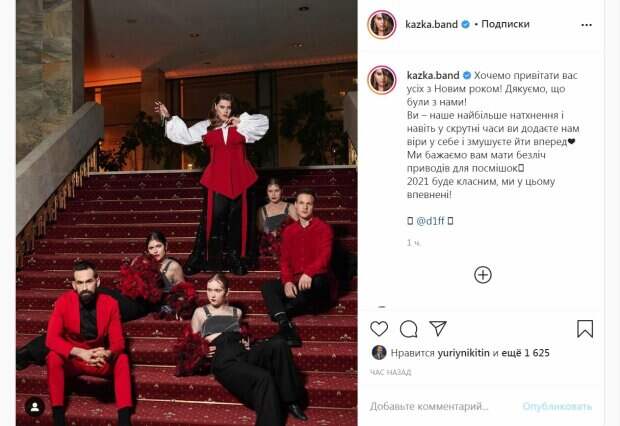Viewport: 620px width, 426px height.
Task: Load more comments with plus circle
Action: [482, 275]
